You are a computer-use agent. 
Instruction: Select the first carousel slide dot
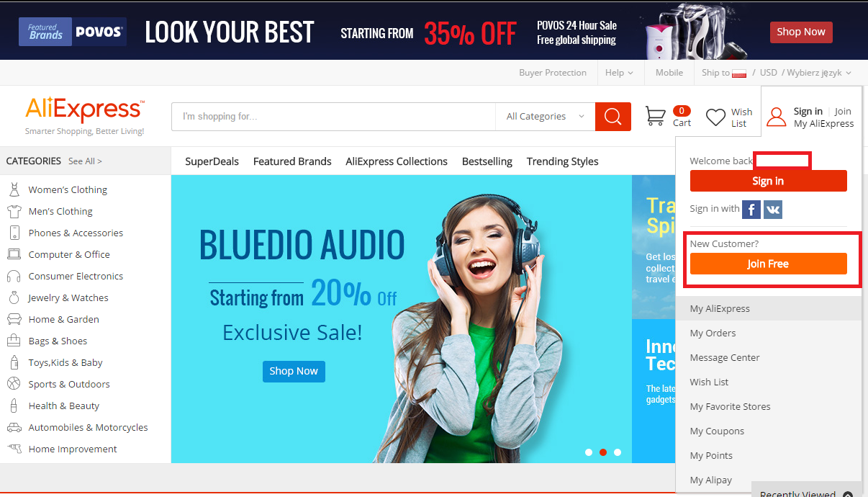click(589, 452)
